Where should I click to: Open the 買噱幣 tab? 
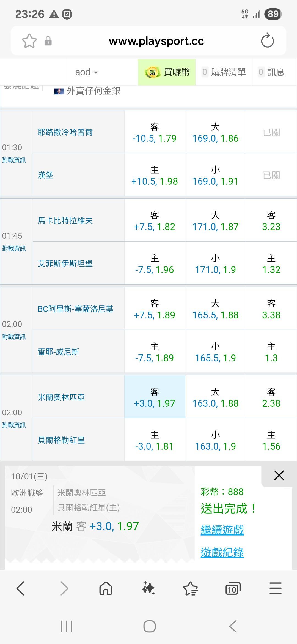[x=167, y=72]
